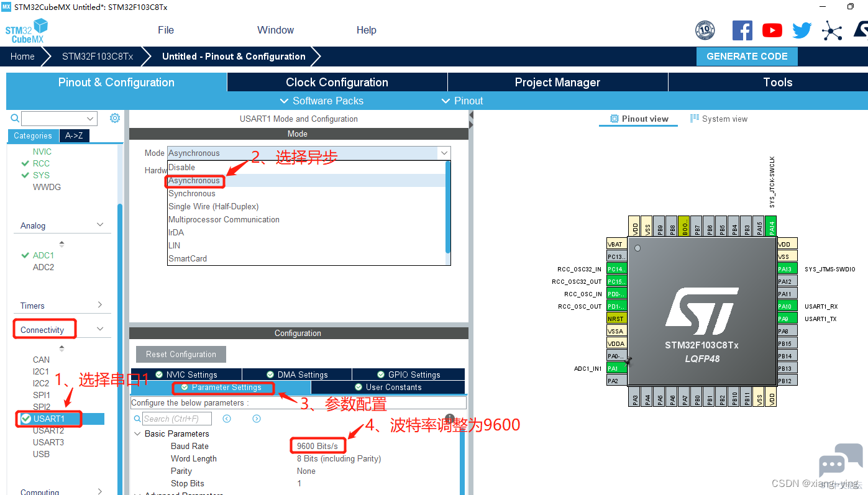The image size is (868, 495).
Task: Open the Mode combo box arrow
Action: pos(444,153)
